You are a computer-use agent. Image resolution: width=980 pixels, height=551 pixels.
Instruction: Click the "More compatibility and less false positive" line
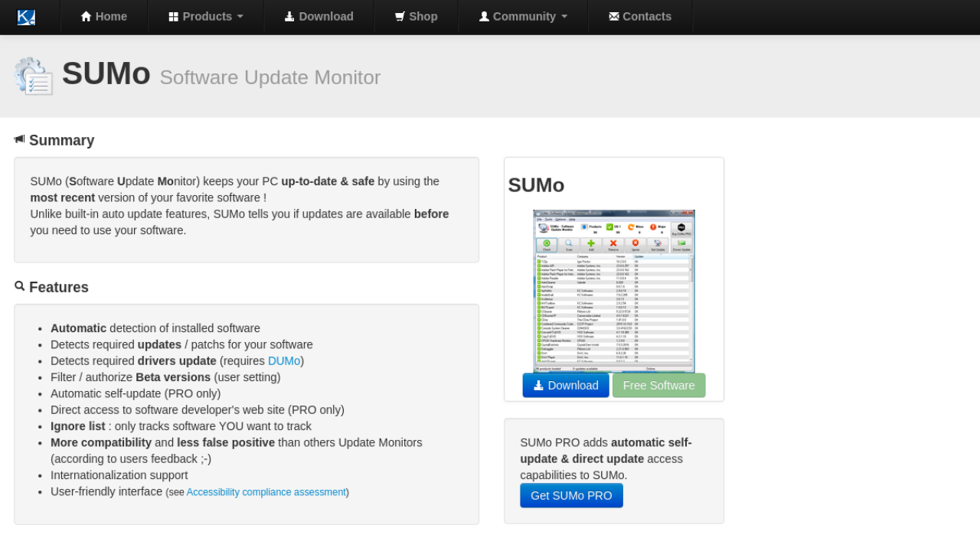pyautogui.click(x=237, y=451)
